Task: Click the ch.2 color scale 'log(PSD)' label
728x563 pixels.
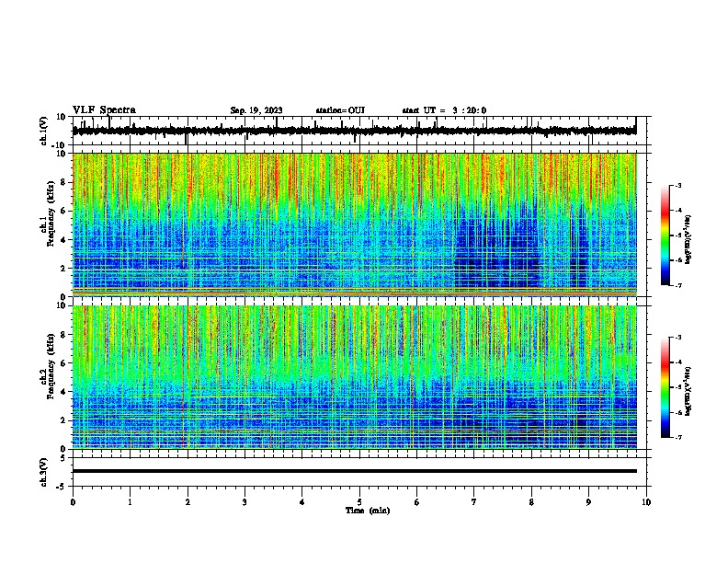Action: (x=688, y=391)
